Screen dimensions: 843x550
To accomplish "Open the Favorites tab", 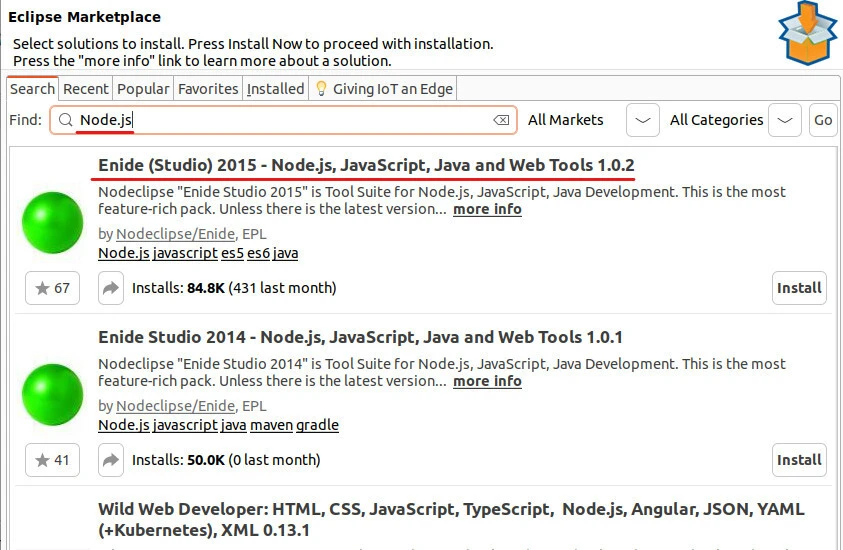I will 208,89.
